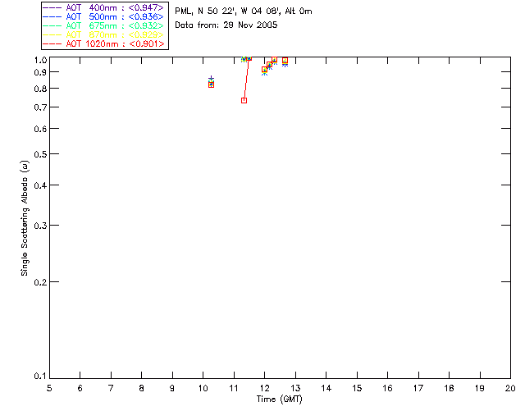525x420 pixels.
Task: Click the y-axis tick label 0.2
Action: pos(40,282)
